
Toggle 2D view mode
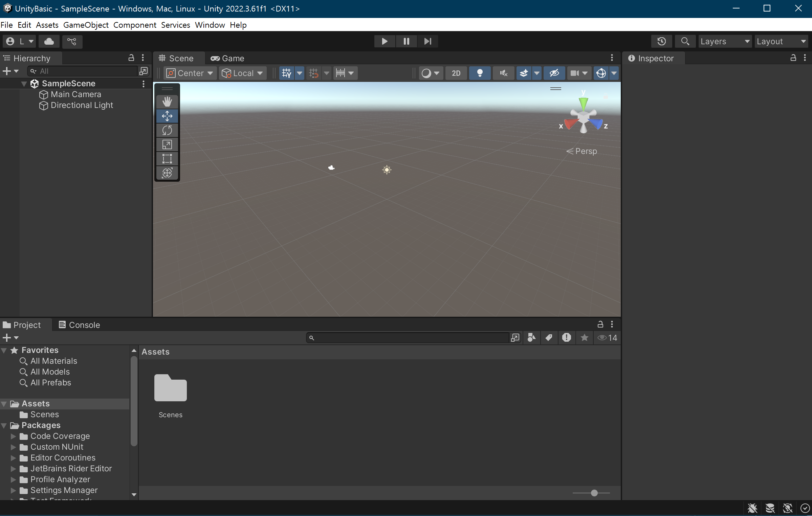pyautogui.click(x=456, y=73)
